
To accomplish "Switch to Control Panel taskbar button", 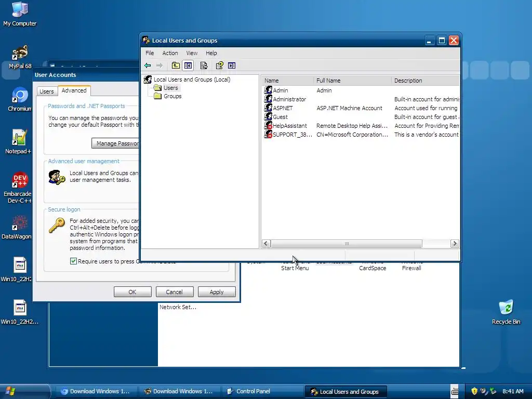I will point(261,391).
